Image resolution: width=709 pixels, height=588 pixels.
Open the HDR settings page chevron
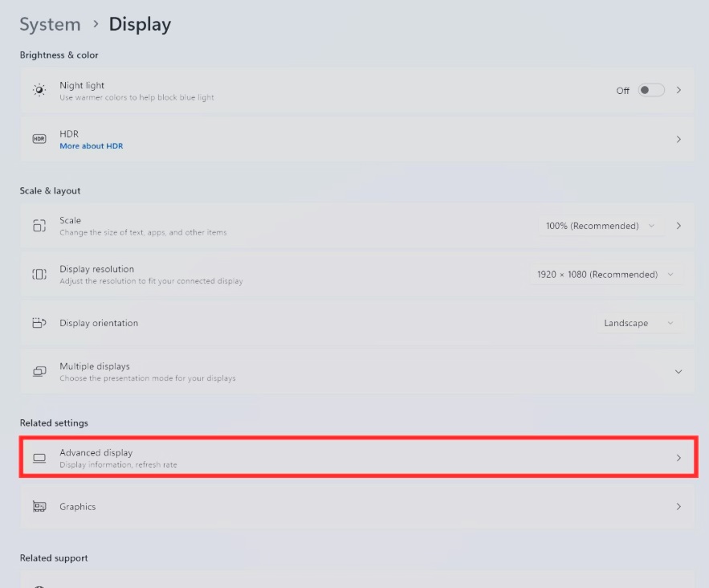(x=678, y=139)
